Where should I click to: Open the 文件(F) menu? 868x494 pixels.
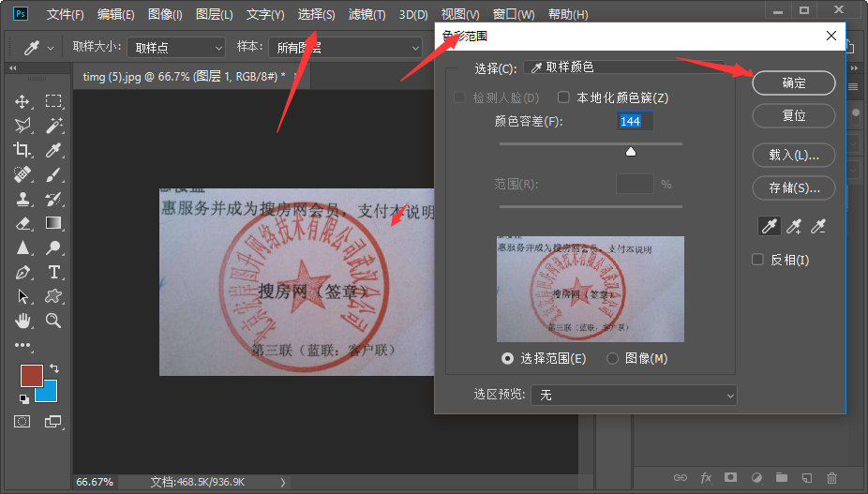[65, 14]
